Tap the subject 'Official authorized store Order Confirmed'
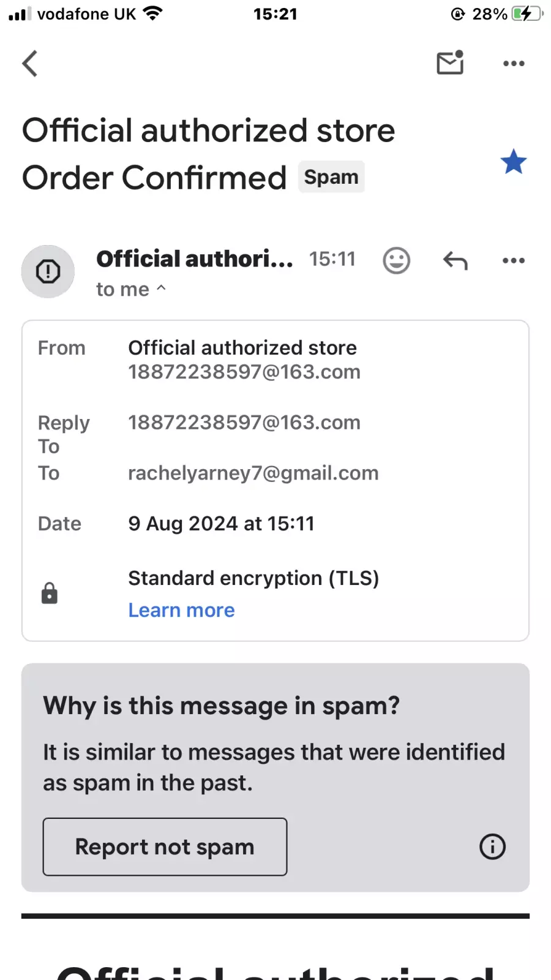Screen dimensions: 551x980 pos(209,154)
